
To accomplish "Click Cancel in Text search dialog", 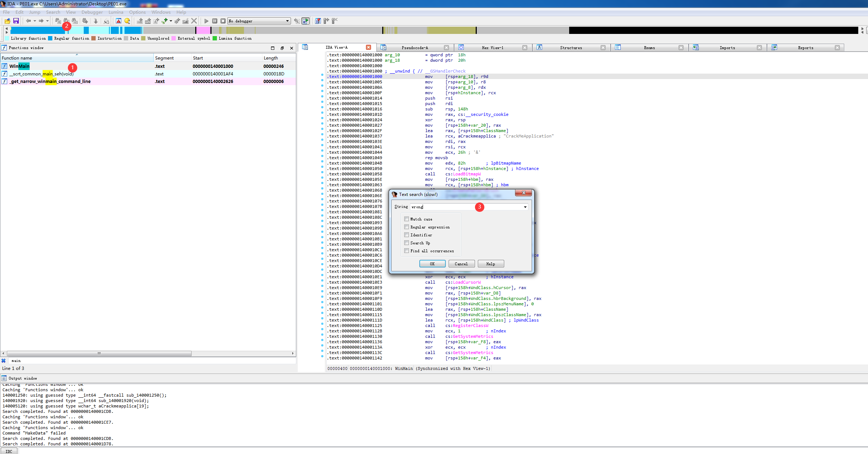I will pyautogui.click(x=461, y=264).
